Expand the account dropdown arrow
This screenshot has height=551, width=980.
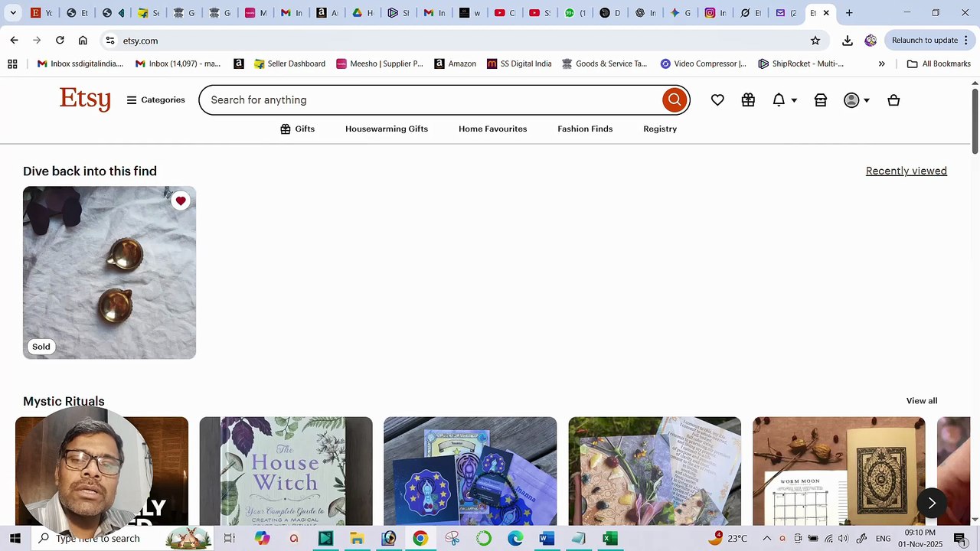[866, 100]
